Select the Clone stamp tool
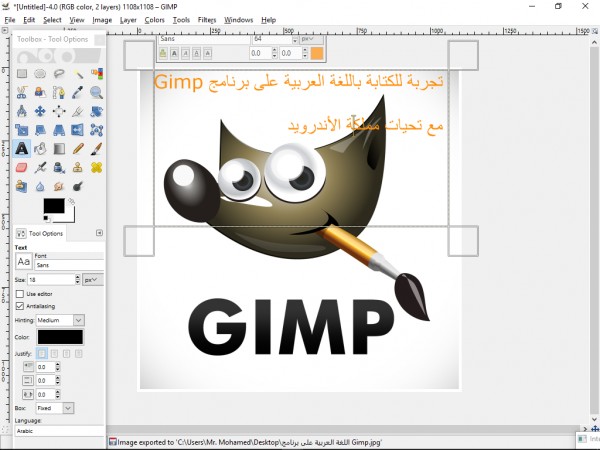The height and width of the screenshot is (450, 600). point(78,167)
